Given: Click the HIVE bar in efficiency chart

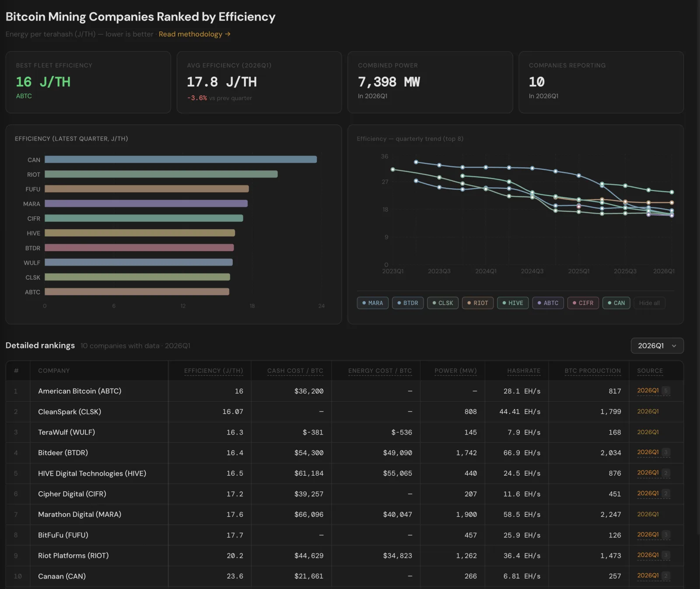Looking at the screenshot, I should (140, 233).
